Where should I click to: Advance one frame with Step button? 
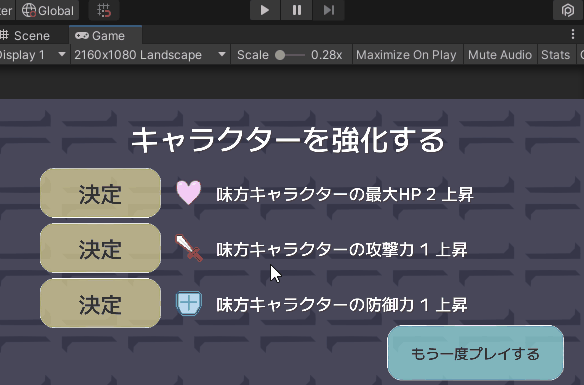point(328,10)
